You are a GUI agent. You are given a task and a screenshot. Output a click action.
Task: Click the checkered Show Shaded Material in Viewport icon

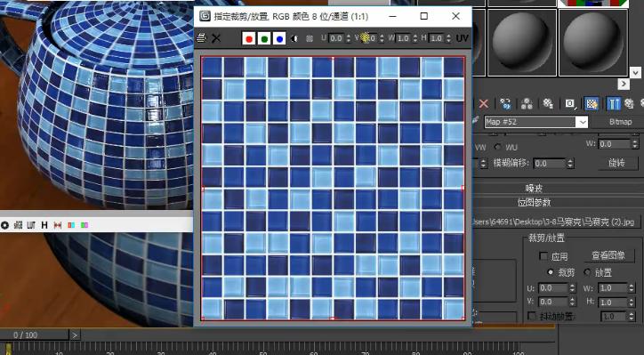point(592,103)
